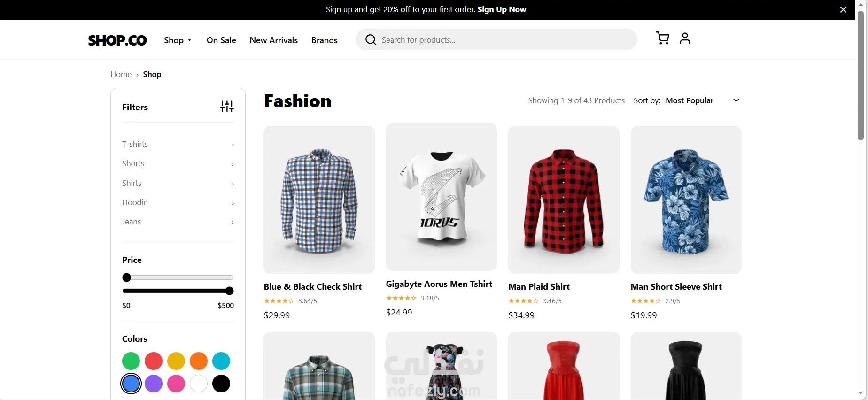868x400 pixels.
Task: Expand the Shorts filter category
Action: (178, 163)
